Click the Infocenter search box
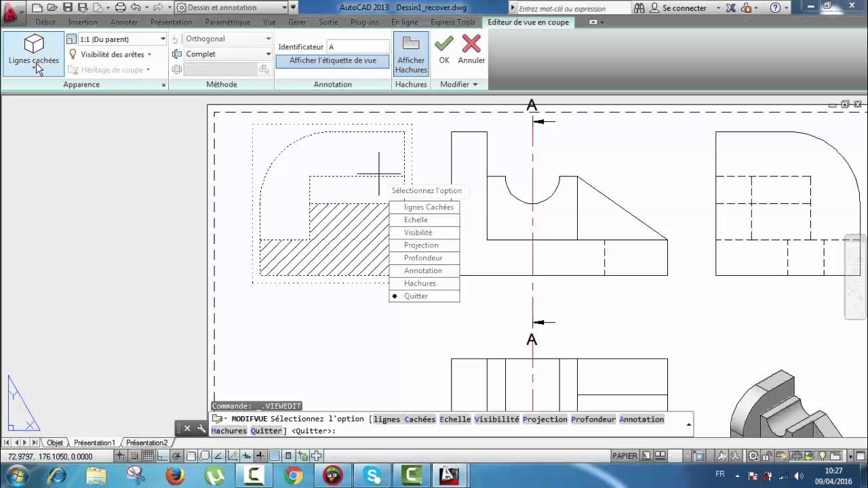Screen dimensions: 868x488 574,9
